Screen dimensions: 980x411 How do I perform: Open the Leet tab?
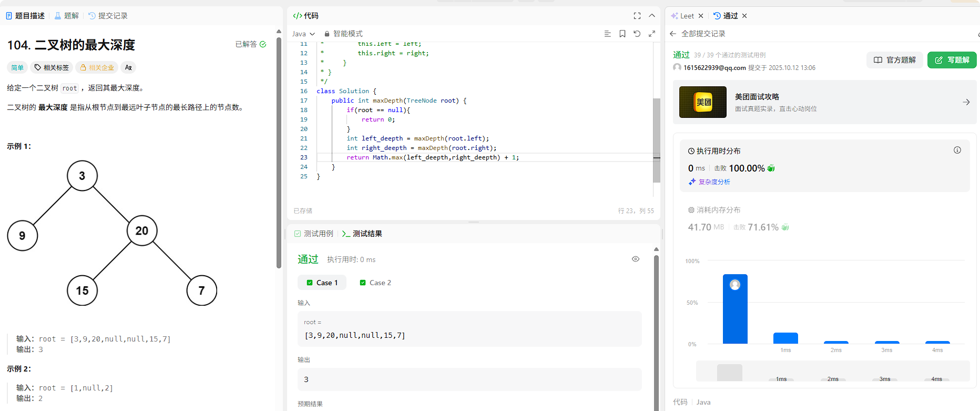[682, 16]
